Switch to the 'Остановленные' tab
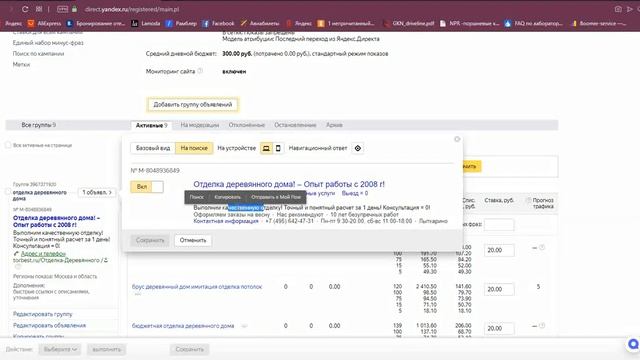The image size is (640, 360). [x=295, y=125]
